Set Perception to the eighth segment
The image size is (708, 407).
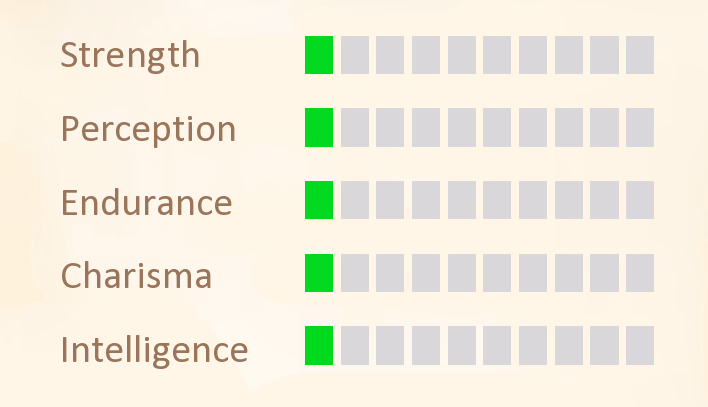click(568, 127)
